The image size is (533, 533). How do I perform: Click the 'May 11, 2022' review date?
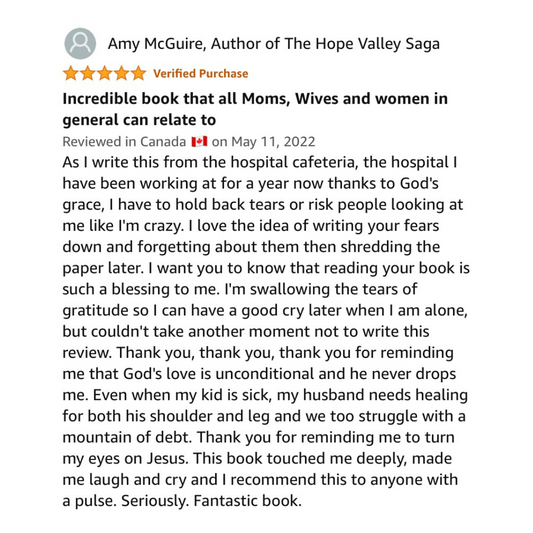[273, 142]
